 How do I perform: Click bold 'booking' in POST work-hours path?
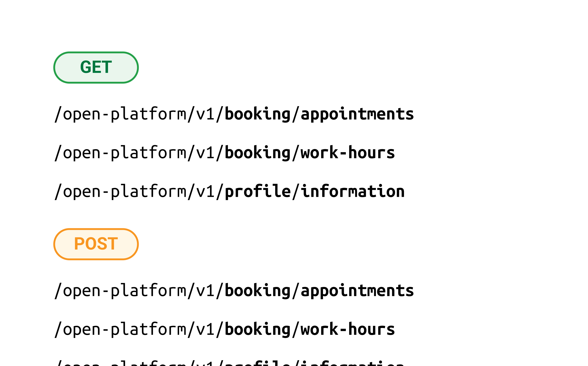(x=258, y=330)
